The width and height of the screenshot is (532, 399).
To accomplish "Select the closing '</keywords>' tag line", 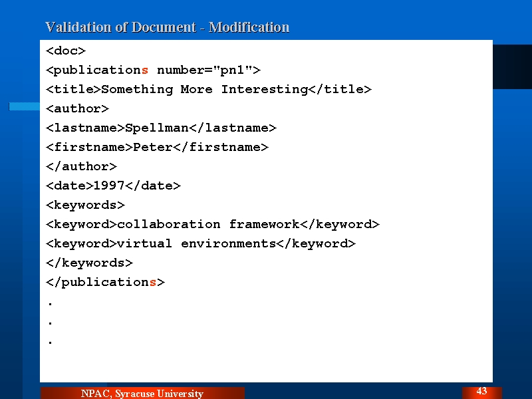I will (90, 263).
